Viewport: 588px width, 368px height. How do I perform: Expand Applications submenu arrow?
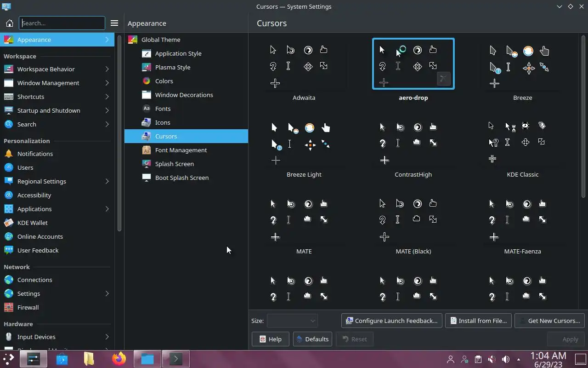point(107,209)
